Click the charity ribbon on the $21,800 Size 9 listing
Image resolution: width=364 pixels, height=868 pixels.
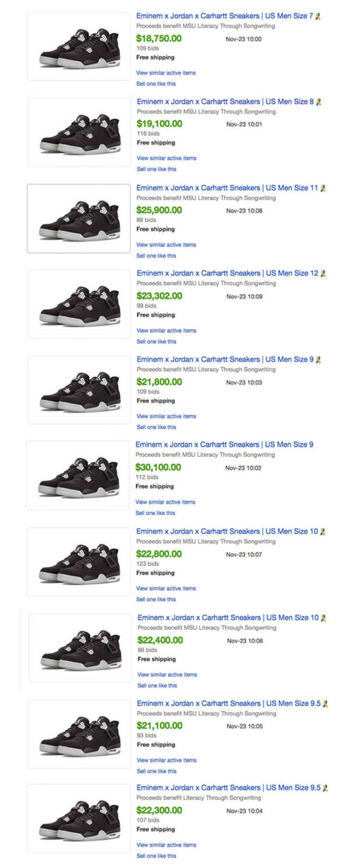click(x=318, y=360)
